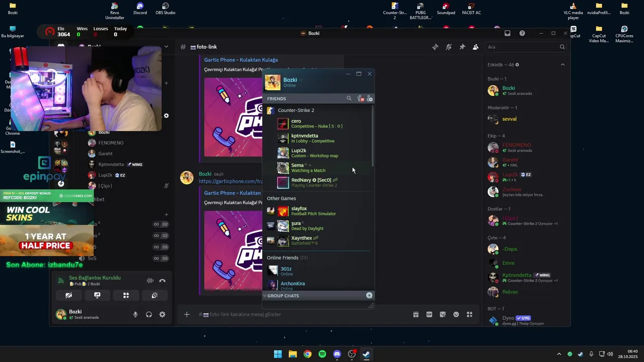Show hidden system tray icons
This screenshot has width=644, height=362.
click(x=558, y=354)
